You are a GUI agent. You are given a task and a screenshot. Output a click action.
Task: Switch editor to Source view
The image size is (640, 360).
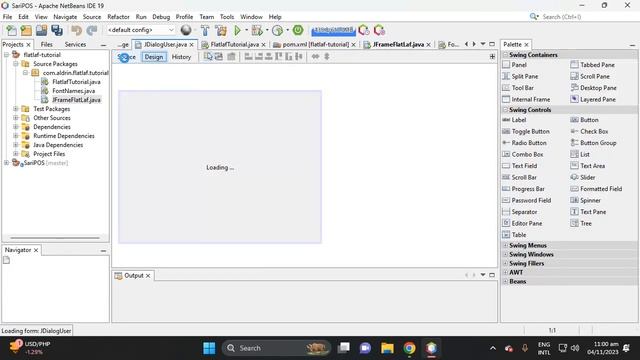click(127, 57)
